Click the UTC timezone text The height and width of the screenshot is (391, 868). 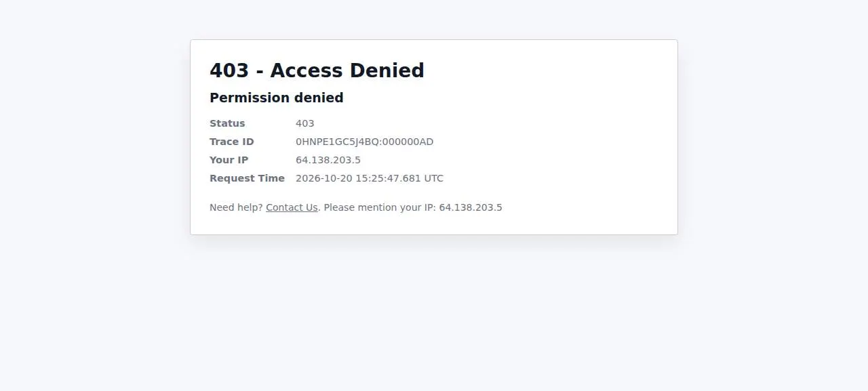pos(434,178)
